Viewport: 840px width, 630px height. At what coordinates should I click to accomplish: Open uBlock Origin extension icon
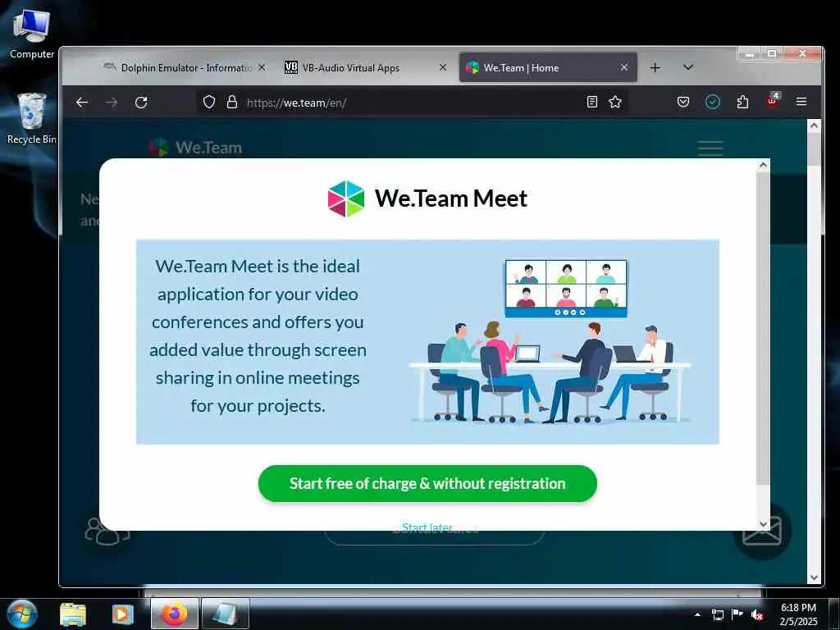click(773, 100)
